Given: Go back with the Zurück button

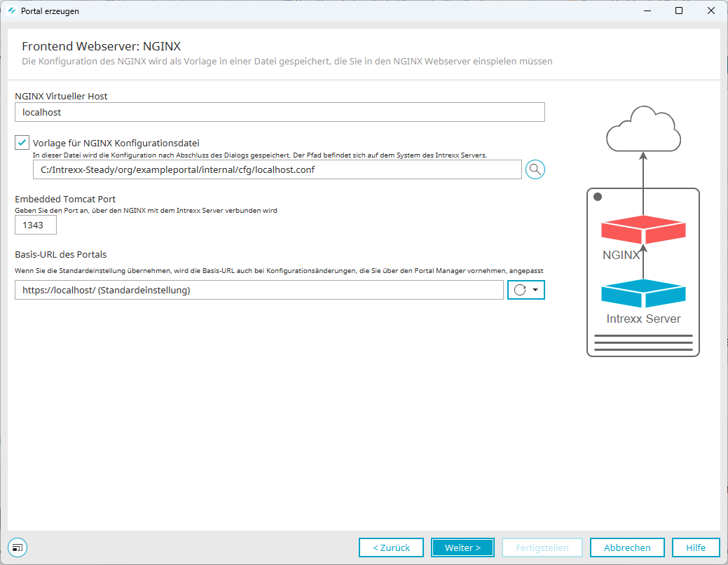Looking at the screenshot, I should point(391,547).
